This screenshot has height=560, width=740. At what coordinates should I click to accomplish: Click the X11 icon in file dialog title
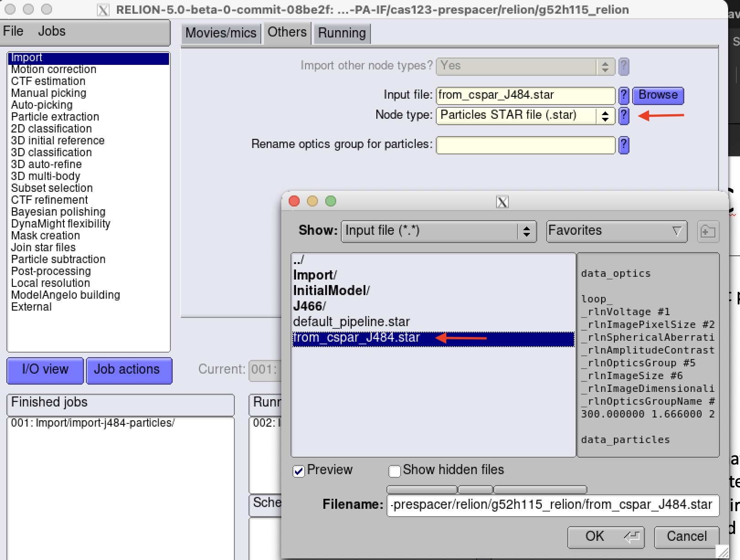tap(502, 202)
